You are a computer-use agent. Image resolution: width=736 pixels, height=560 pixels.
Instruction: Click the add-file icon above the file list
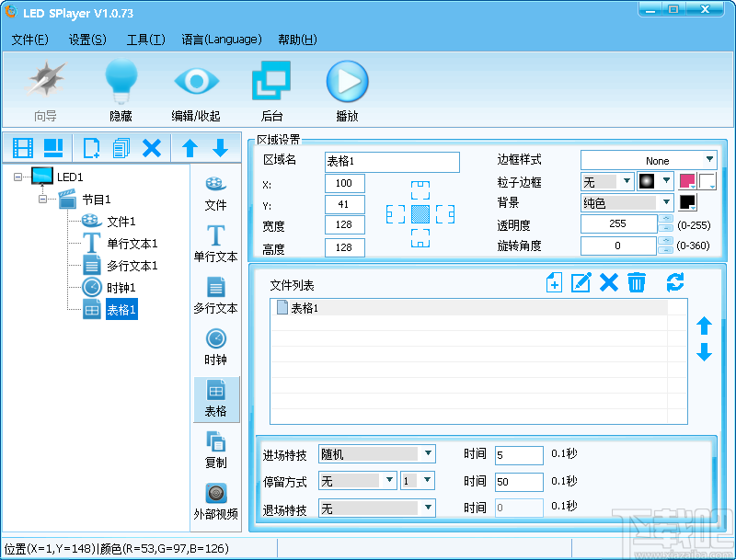pos(553,283)
